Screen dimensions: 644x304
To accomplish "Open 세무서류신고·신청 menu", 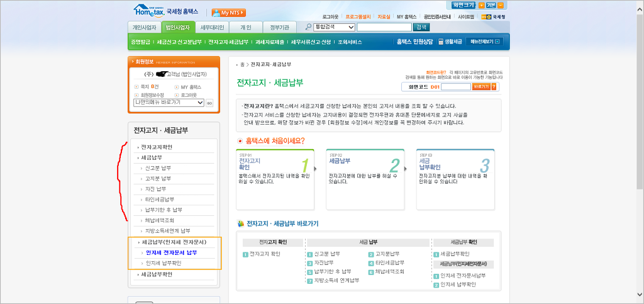I will (311, 42).
